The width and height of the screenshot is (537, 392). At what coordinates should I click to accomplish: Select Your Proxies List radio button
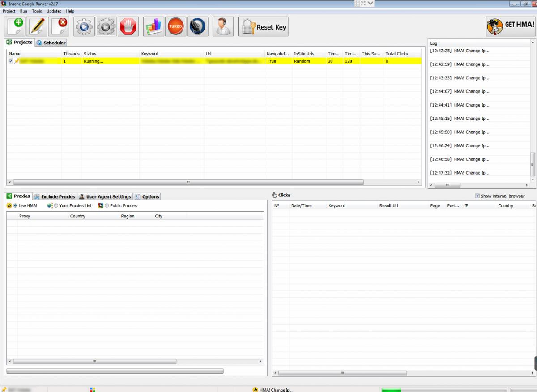click(x=56, y=206)
